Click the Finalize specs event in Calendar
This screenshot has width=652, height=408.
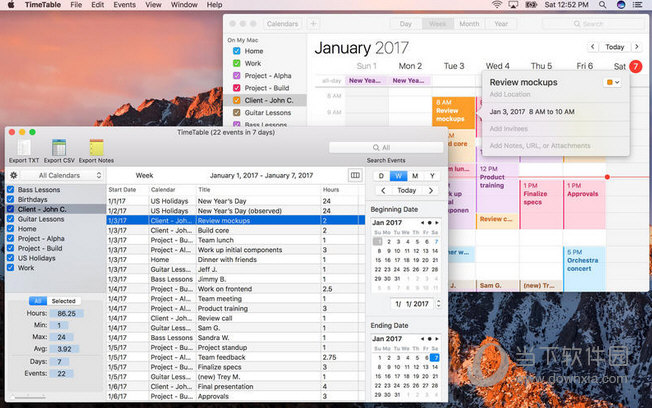click(540, 204)
